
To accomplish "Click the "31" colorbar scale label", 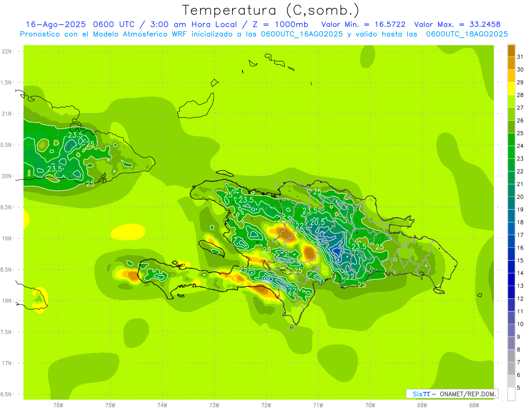I will click(520, 57).
